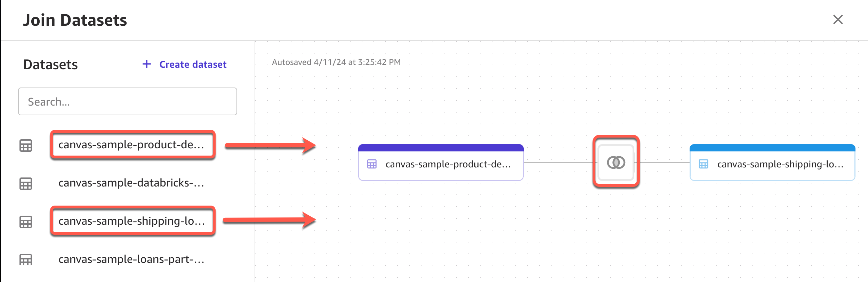Image resolution: width=868 pixels, height=282 pixels.
Task: Click table icon beside canvas-sample-databricks dataset
Action: [x=26, y=184]
